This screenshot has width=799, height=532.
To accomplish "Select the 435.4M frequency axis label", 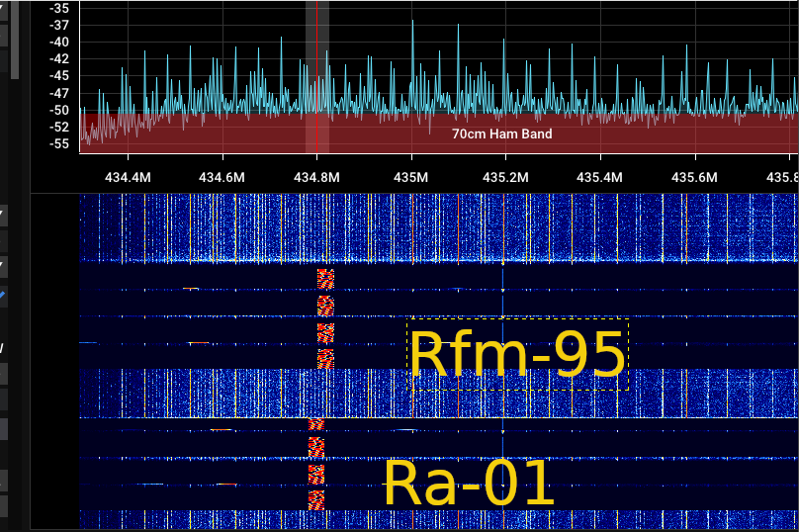I will click(599, 177).
